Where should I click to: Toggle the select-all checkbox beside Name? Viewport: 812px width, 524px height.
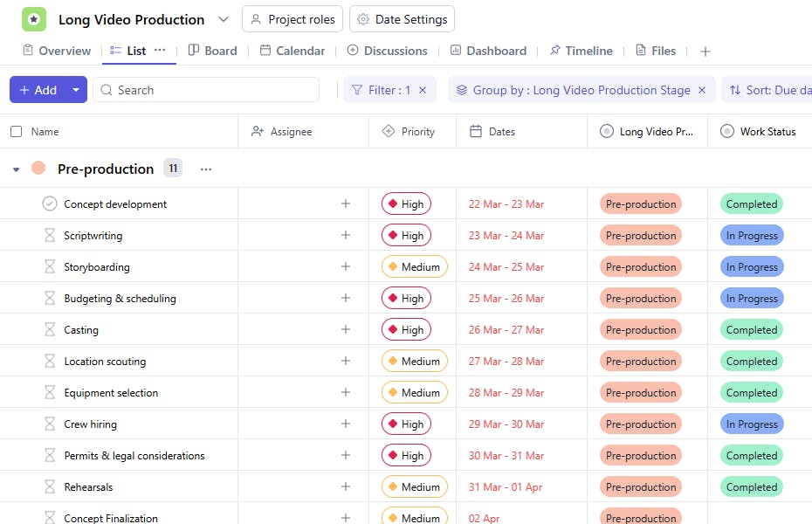tap(16, 132)
